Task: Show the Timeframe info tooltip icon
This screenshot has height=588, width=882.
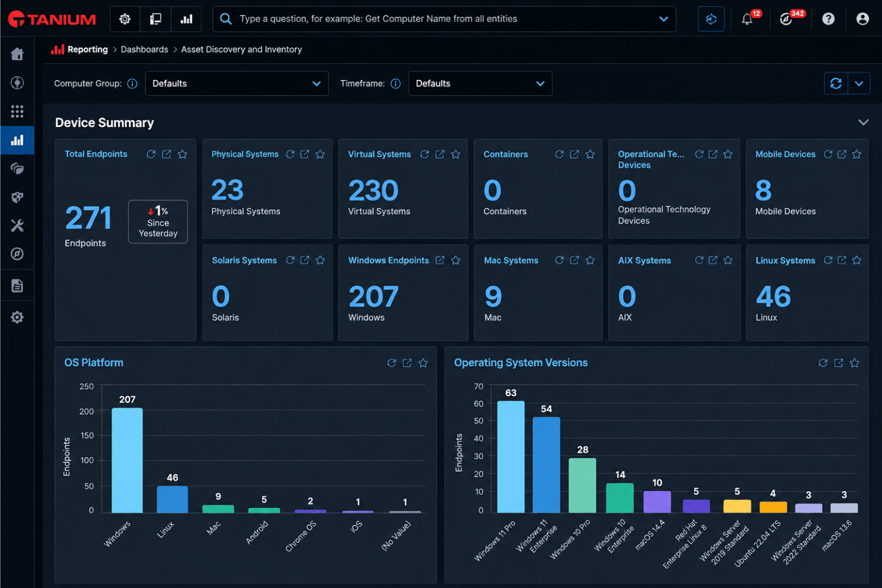Action: [395, 83]
